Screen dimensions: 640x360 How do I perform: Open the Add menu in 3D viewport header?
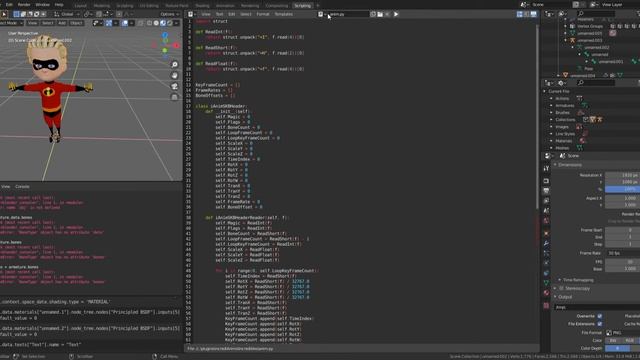[x=62, y=23]
